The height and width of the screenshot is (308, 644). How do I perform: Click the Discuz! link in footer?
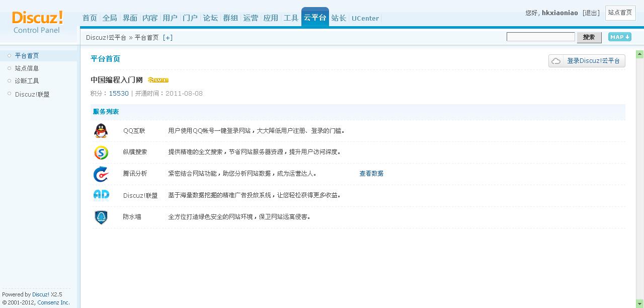41,295
